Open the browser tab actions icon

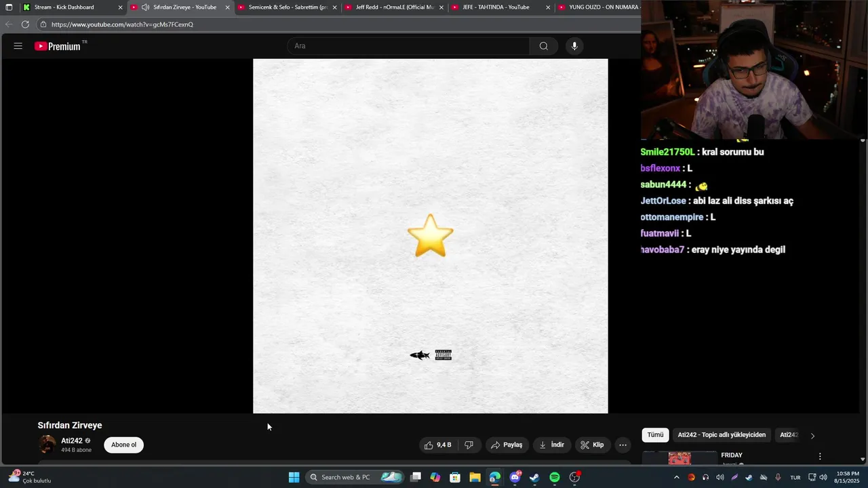pyautogui.click(x=9, y=7)
